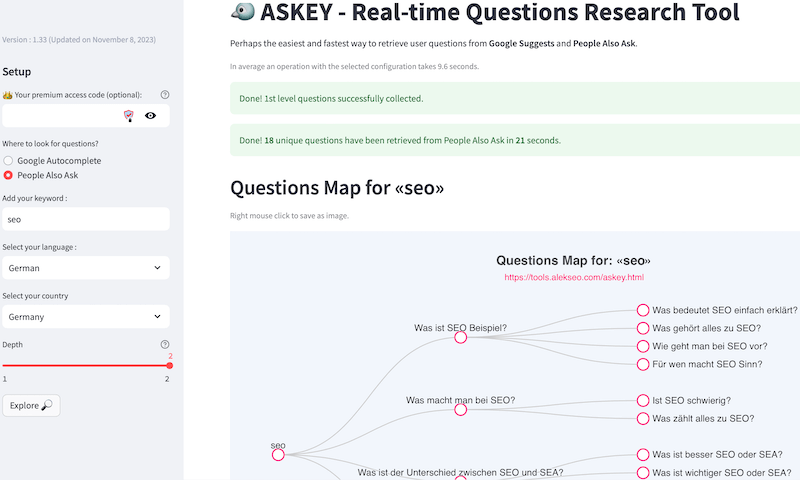This screenshot has width=800, height=480.
Task: Collapse the 'Was ist SEO Beispiel?' node
Action: (x=461, y=338)
